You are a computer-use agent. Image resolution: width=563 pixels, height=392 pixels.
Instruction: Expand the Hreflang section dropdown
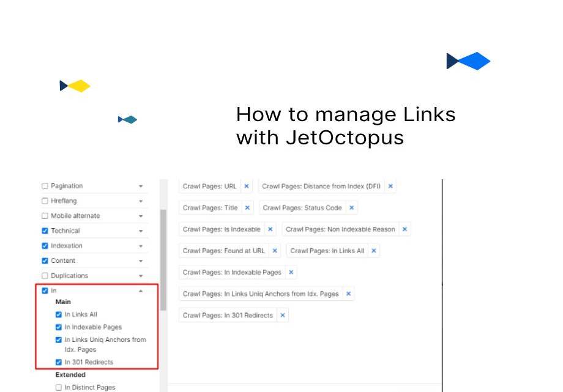pyautogui.click(x=141, y=201)
